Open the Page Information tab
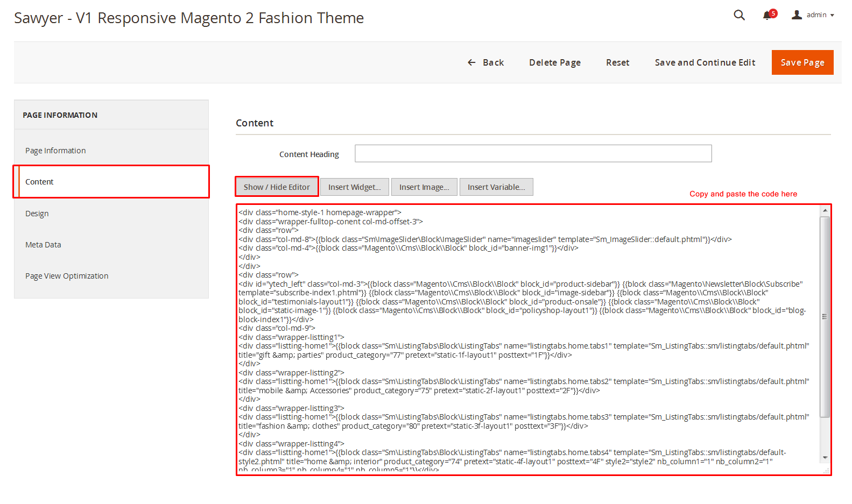The width and height of the screenshot is (852, 504). point(111,151)
